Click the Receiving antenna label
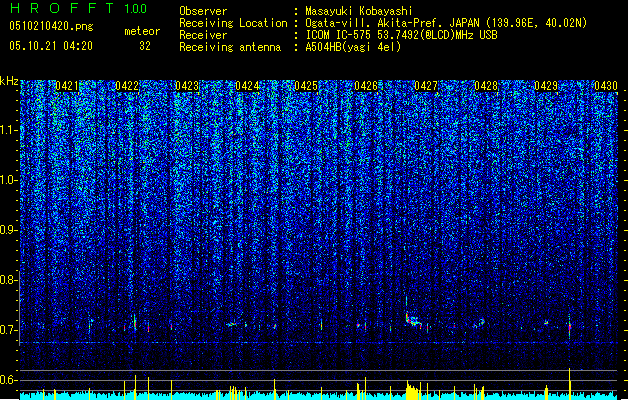Viewport: 629px width, 400px height. [230, 47]
